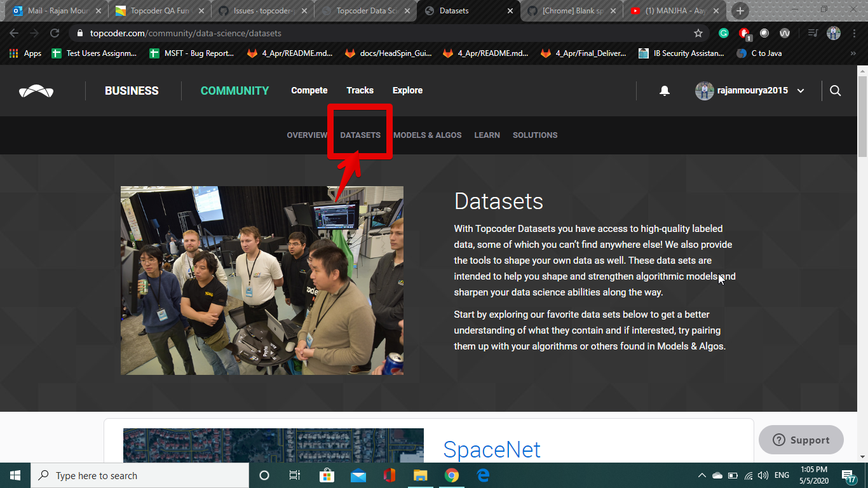Open MSFT - Bug Report bookmark
The height and width of the screenshot is (488, 868).
191,53
